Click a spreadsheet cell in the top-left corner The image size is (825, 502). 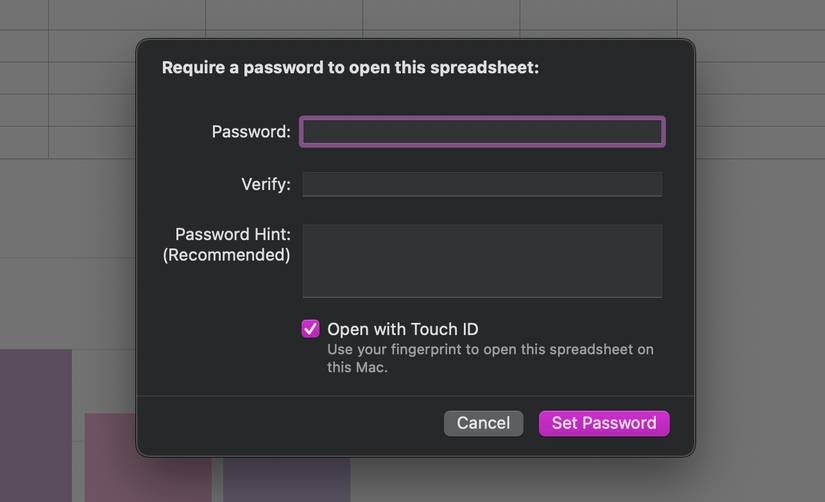point(24,14)
